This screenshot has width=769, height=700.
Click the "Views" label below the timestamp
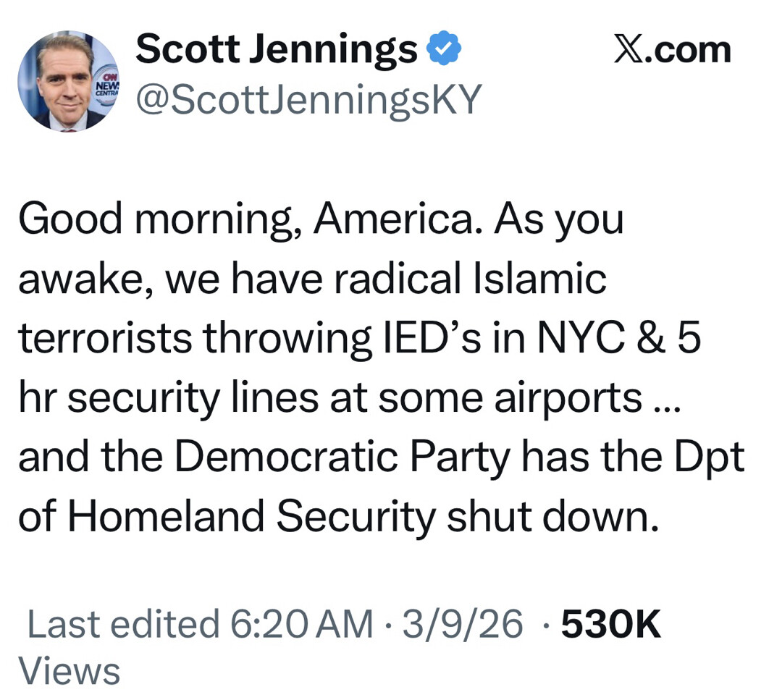(x=69, y=671)
